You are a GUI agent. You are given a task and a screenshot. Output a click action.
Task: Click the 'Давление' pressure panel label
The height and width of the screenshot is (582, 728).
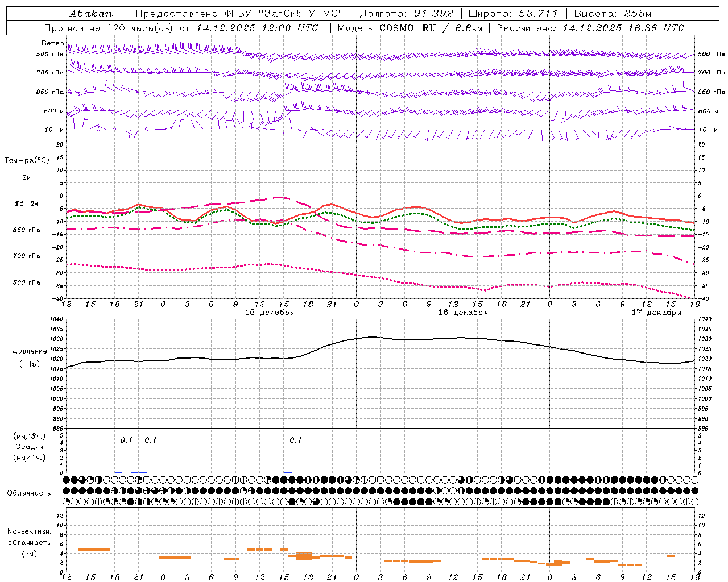tap(30, 351)
